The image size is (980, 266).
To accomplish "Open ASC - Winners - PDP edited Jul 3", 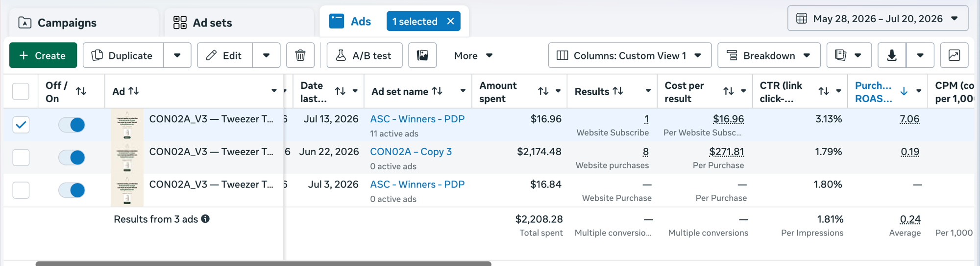I will pyautogui.click(x=417, y=185).
